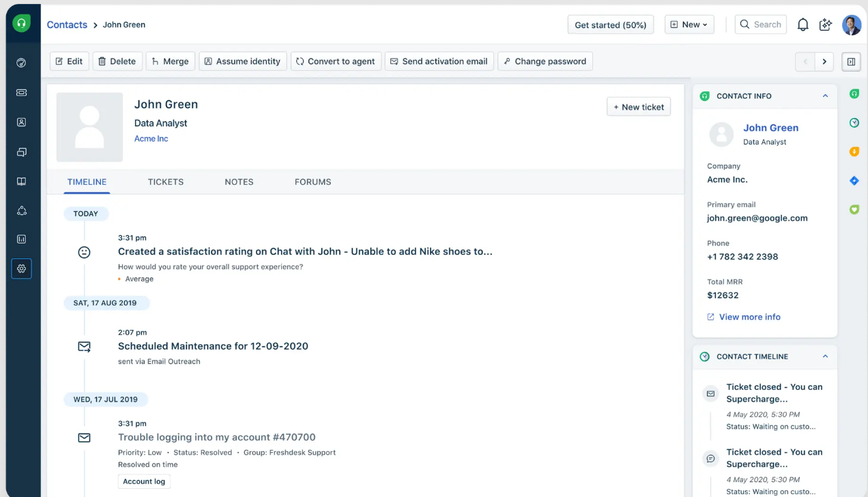Open the Notes tab

point(239,182)
